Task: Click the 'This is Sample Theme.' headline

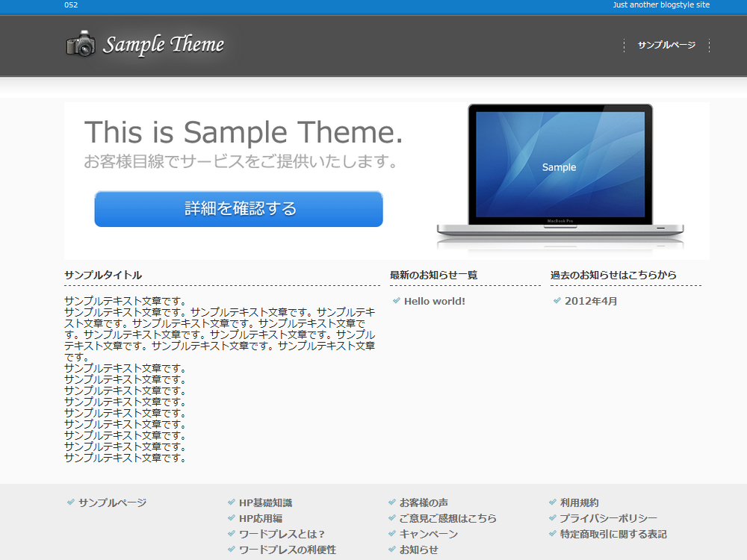Action: tap(244, 132)
